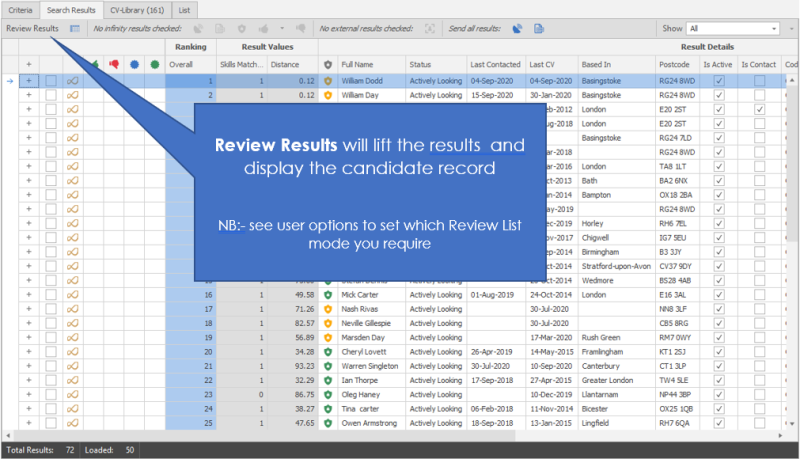Click the link icon in William Dodd's row
This screenshot has width=800, height=459.
tap(73, 81)
